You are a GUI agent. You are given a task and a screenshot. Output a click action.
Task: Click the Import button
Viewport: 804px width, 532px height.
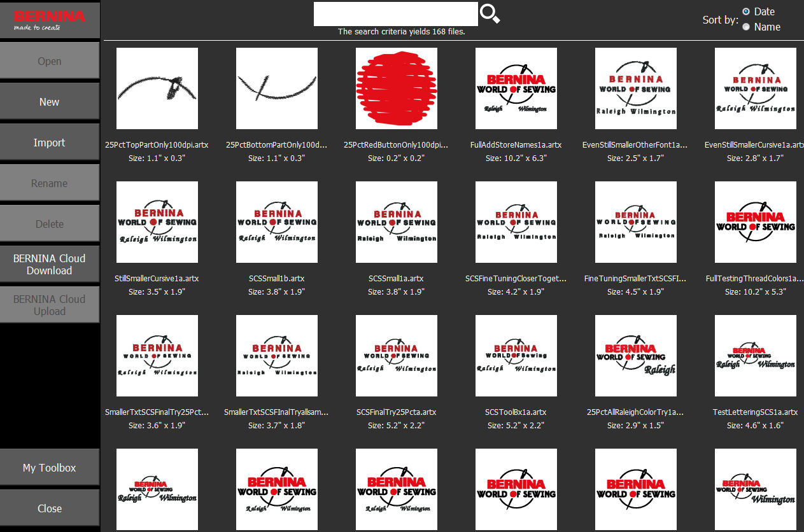click(x=50, y=143)
